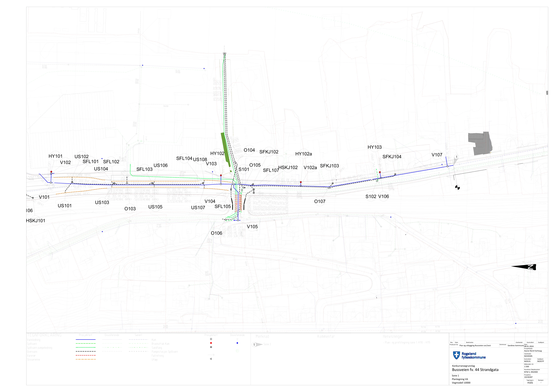This screenshot has width=555, height=392.
Task: Click 'Plantegning VA' in the title block
Action: (x=460, y=379)
